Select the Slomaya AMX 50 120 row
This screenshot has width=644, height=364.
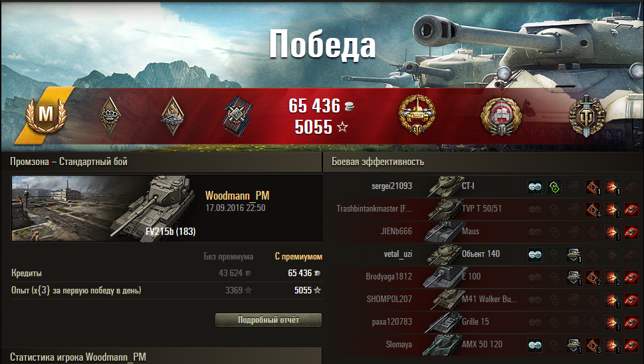483,345
